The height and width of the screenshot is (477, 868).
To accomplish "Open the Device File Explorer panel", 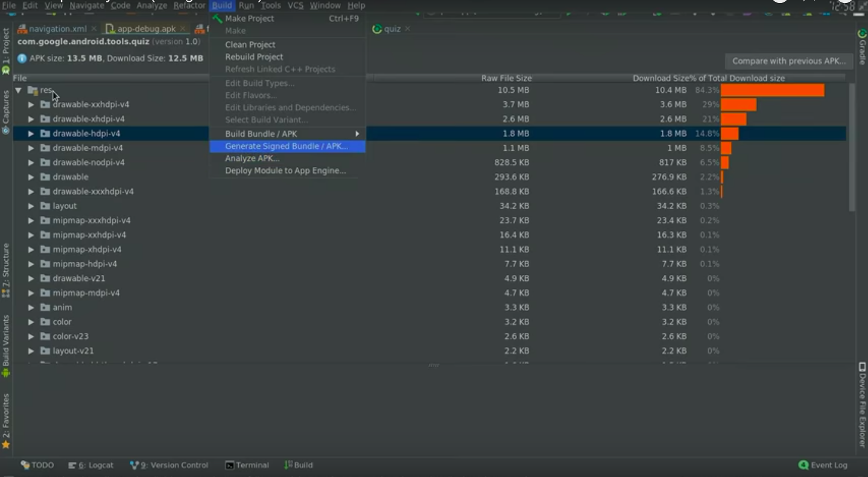I will click(x=862, y=404).
